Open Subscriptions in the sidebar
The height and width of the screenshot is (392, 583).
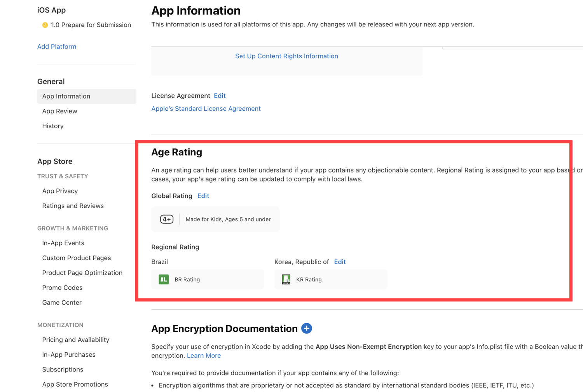coord(63,369)
